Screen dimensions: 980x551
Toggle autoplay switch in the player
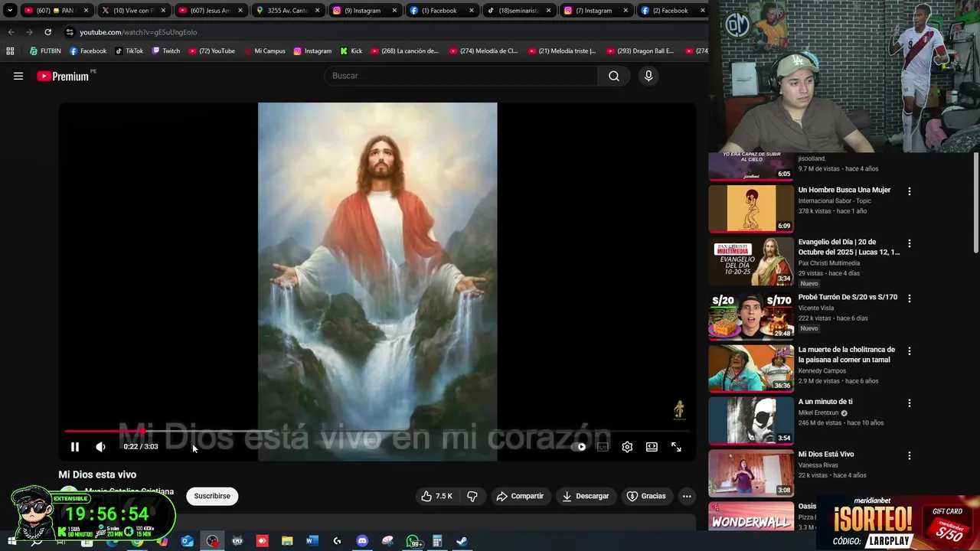tap(580, 447)
